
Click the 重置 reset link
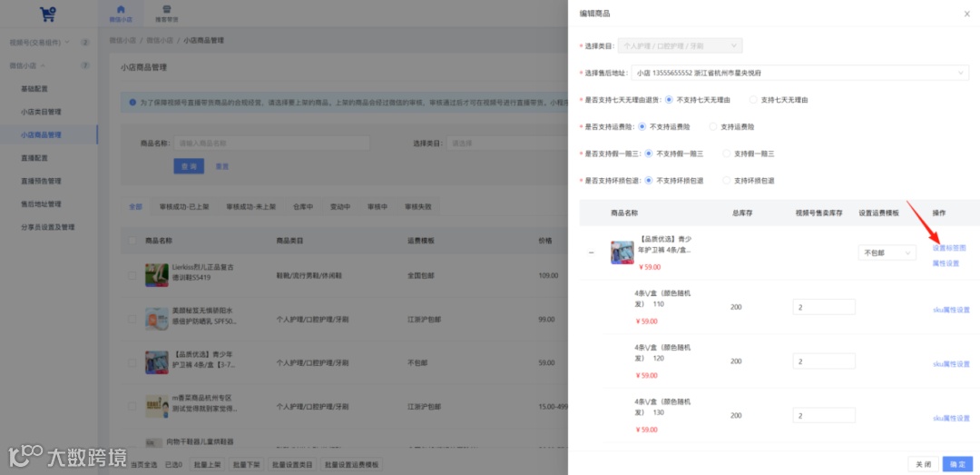pyautogui.click(x=222, y=166)
